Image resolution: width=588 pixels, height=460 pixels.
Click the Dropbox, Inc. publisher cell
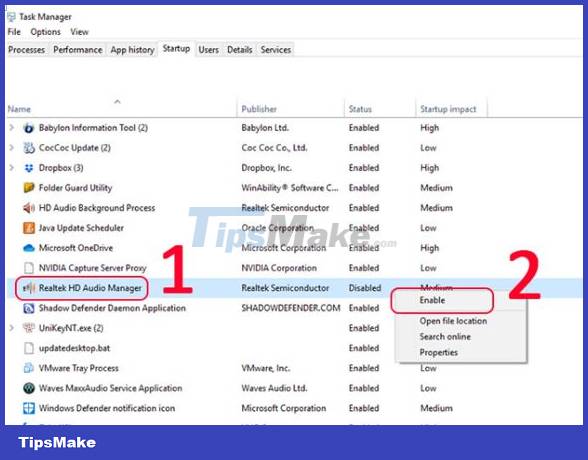click(267, 168)
